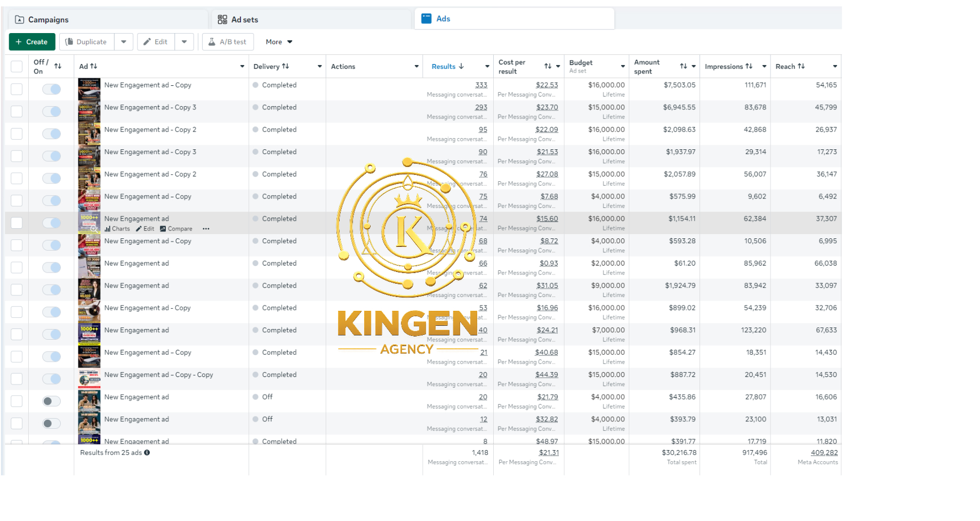Click the info icon beside Results from 25 ads
The image size is (980, 521).
(x=147, y=453)
